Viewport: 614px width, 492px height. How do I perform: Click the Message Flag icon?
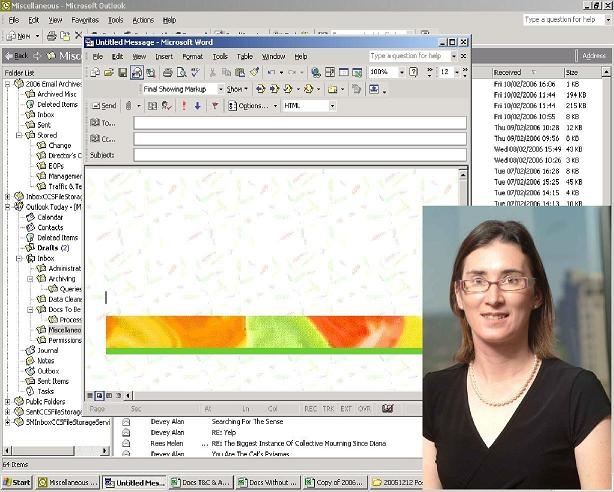[215, 105]
